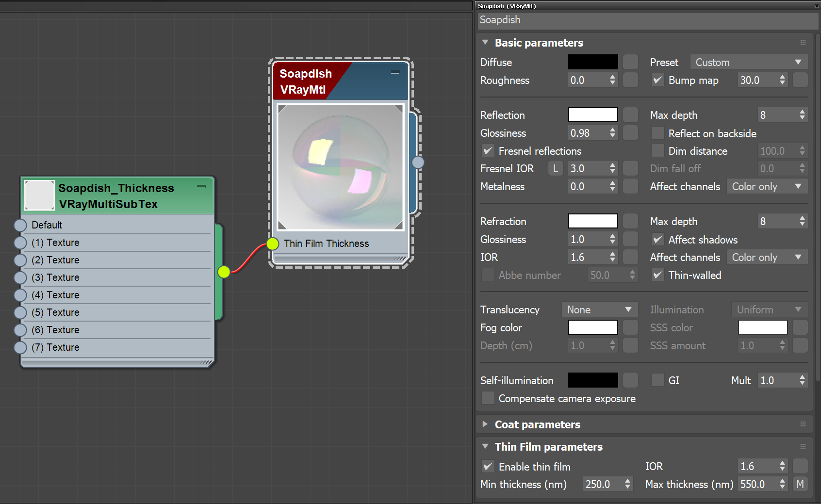Open the Fog color map slot button
Viewport: 821px width, 504px height.
(x=630, y=327)
